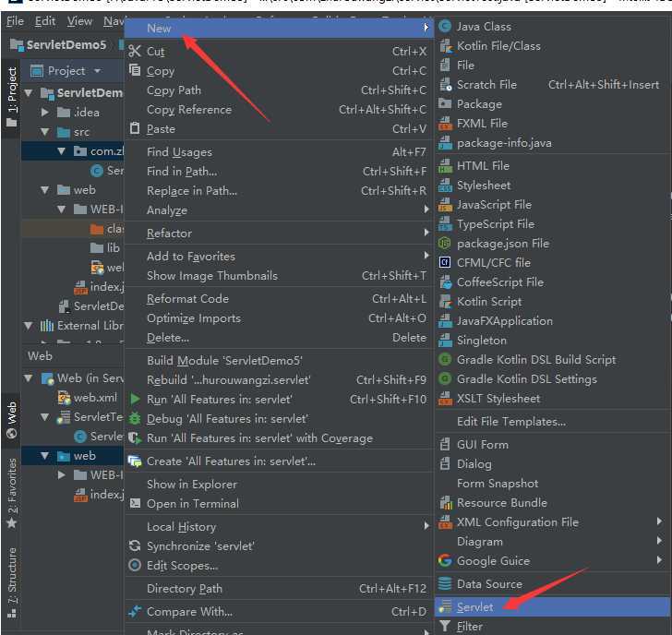Open the 2: Favorites tool window tab
The height and width of the screenshot is (635, 672).
12,493
